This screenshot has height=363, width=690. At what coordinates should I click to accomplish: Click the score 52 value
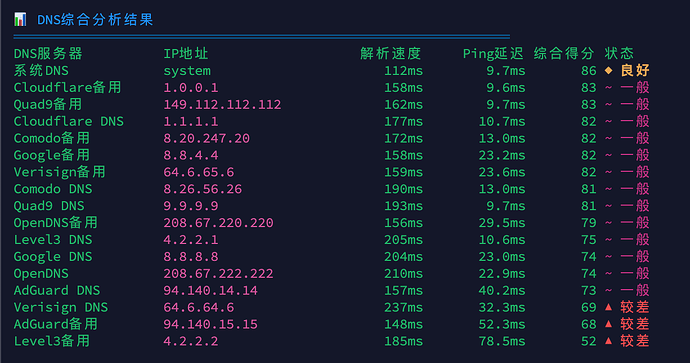[589, 341]
